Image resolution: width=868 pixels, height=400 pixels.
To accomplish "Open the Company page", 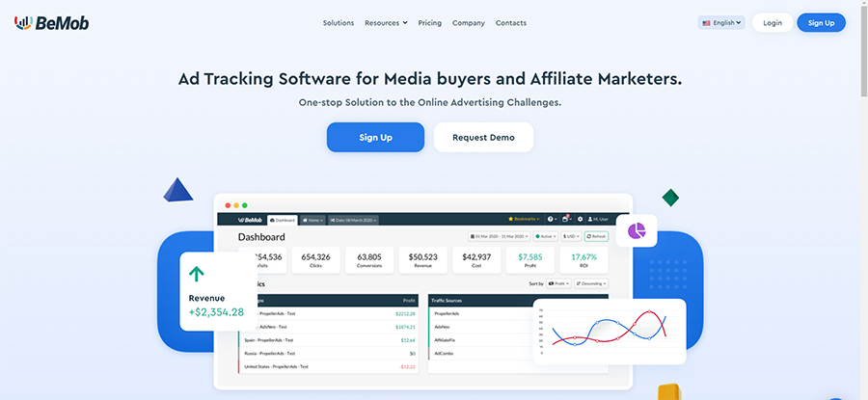I will point(469,23).
